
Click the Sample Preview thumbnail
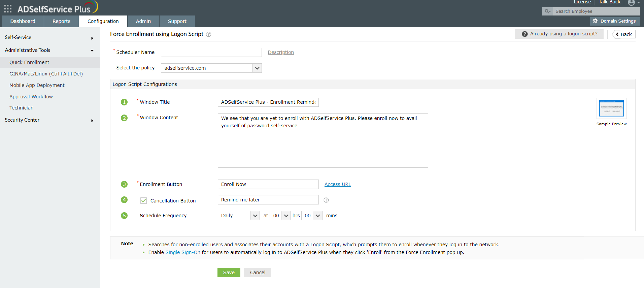tap(611, 108)
